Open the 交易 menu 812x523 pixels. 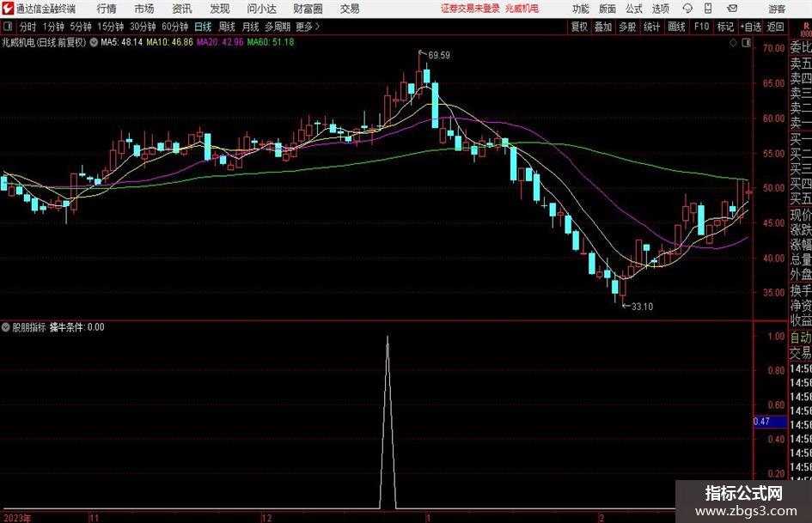tap(350, 9)
